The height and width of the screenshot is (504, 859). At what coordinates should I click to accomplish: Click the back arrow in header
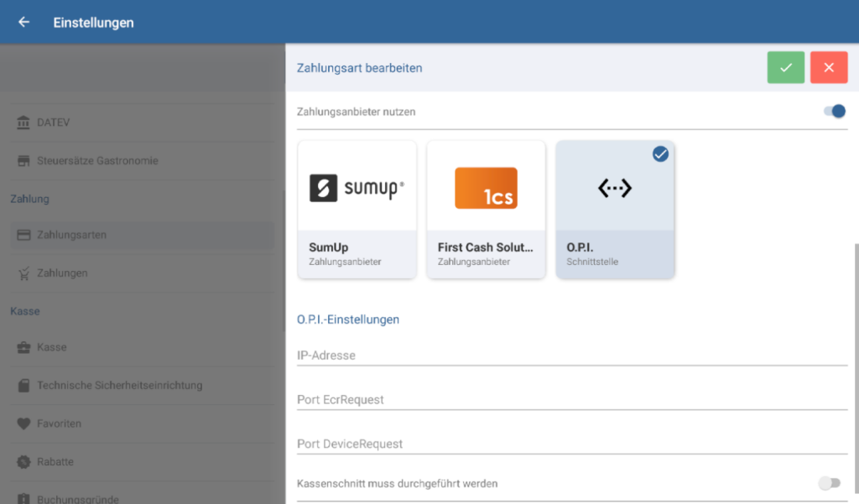[23, 23]
